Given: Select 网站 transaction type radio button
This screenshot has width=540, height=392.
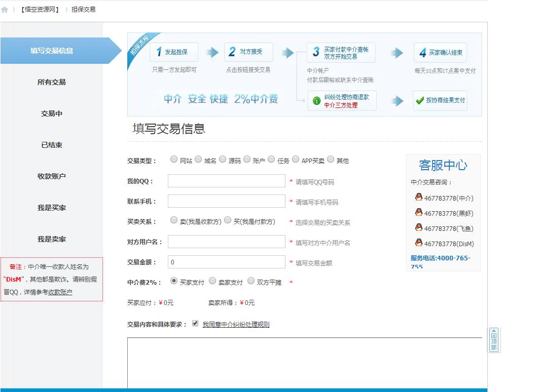Looking at the screenshot, I should [x=174, y=160].
